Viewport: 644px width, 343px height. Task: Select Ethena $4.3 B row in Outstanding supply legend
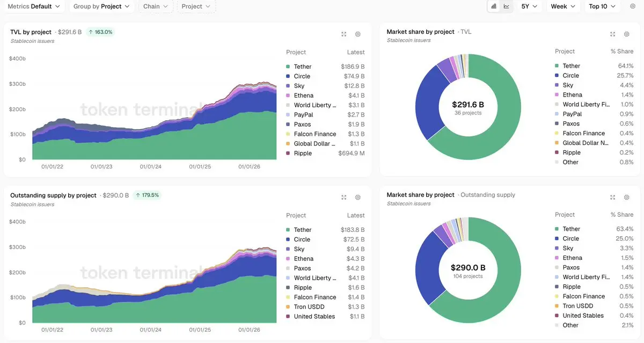[325, 259]
